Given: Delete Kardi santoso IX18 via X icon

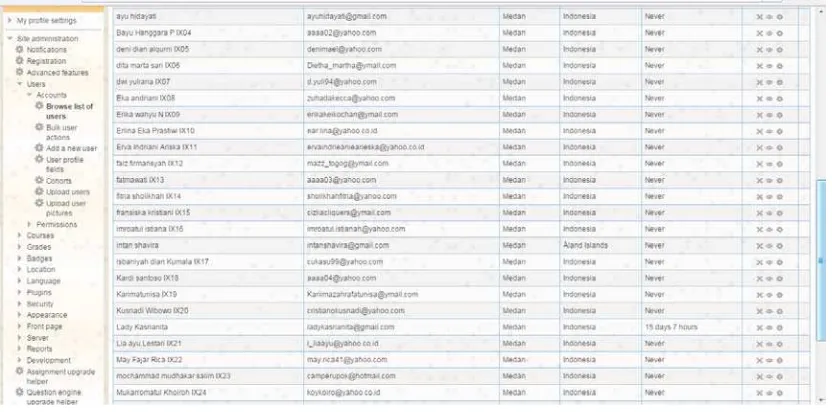Looking at the screenshot, I should click(x=759, y=279).
